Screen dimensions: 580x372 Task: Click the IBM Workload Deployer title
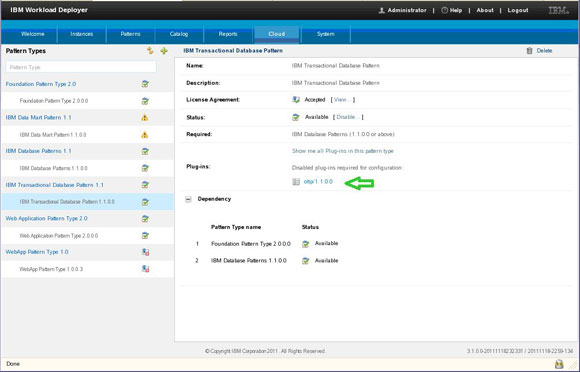click(x=49, y=10)
